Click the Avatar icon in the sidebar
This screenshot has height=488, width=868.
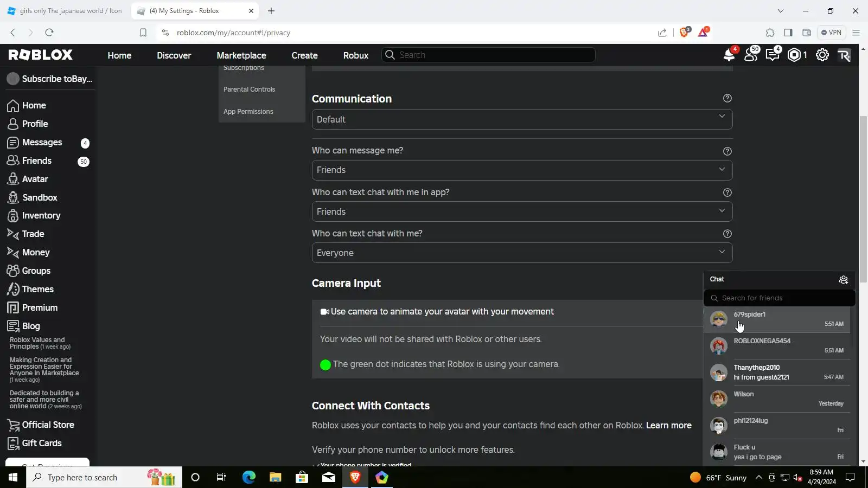tap(13, 179)
